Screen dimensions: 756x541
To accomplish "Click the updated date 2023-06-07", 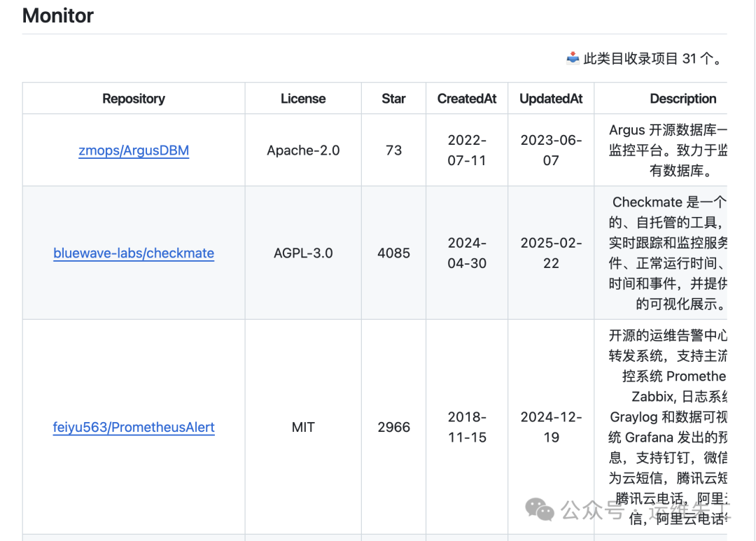I will (x=551, y=150).
